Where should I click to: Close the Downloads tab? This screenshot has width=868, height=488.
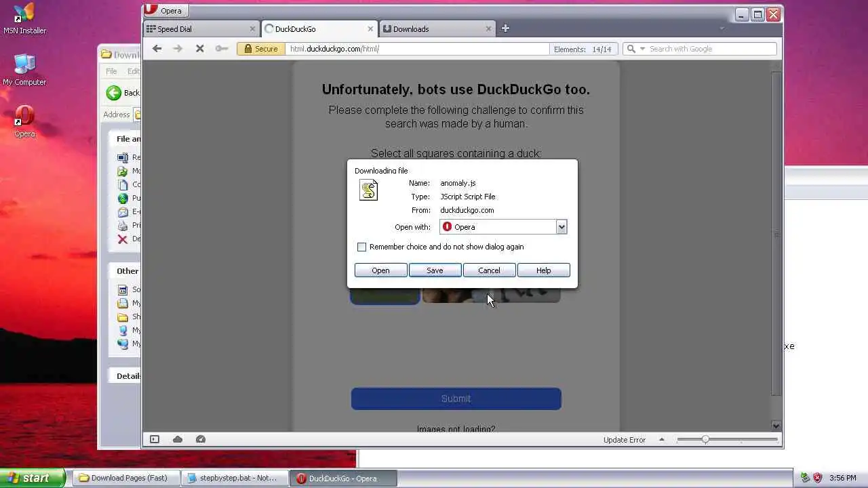[488, 29]
